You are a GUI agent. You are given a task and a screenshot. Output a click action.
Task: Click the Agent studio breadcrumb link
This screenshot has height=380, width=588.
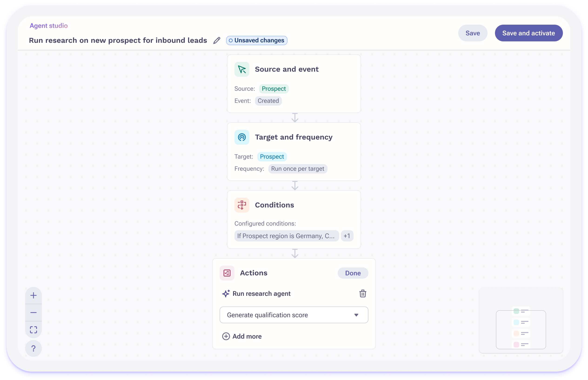pos(49,26)
